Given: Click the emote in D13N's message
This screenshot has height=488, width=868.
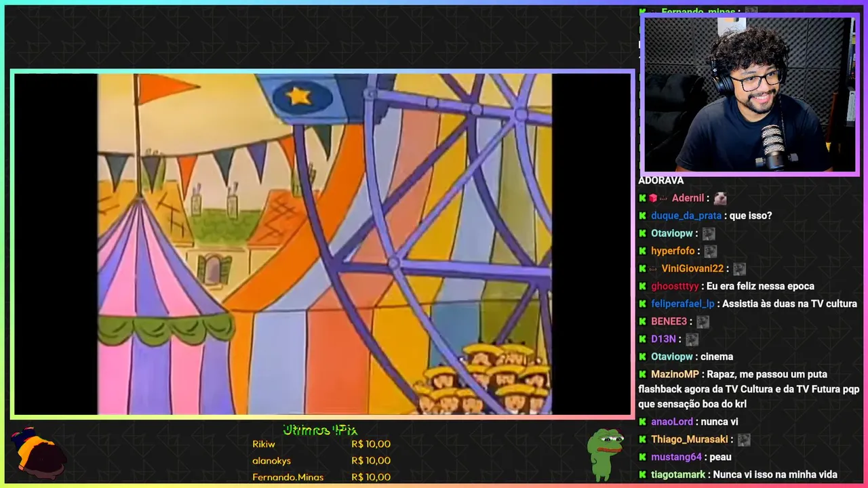Looking at the screenshot, I should click(x=692, y=339).
